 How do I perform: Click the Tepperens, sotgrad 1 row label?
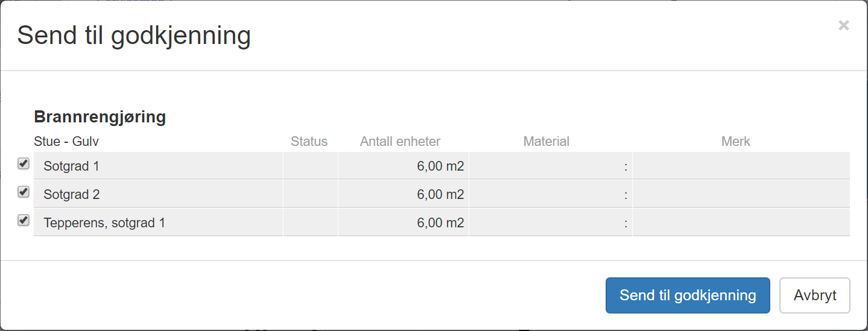(x=104, y=222)
